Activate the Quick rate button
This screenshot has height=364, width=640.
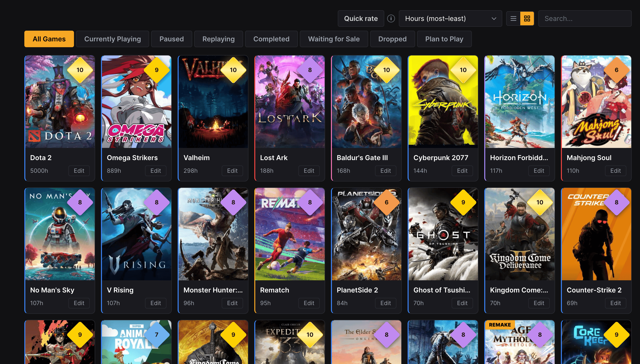361,18
